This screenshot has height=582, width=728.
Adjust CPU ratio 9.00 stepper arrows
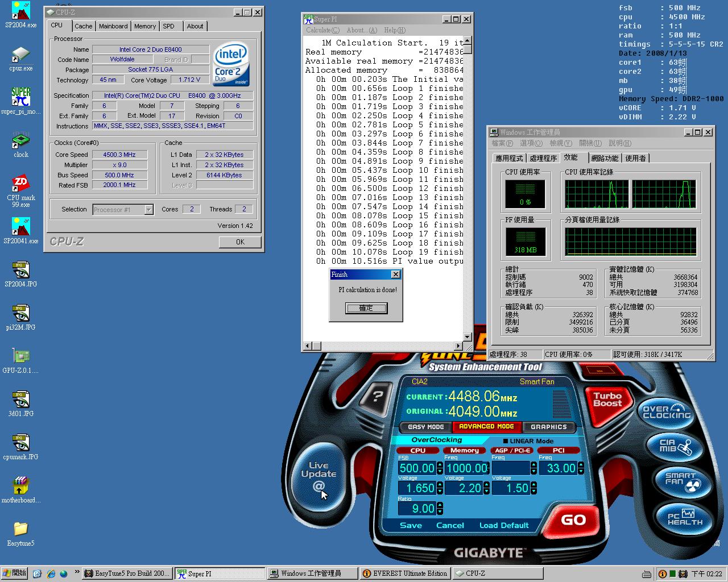tap(440, 509)
